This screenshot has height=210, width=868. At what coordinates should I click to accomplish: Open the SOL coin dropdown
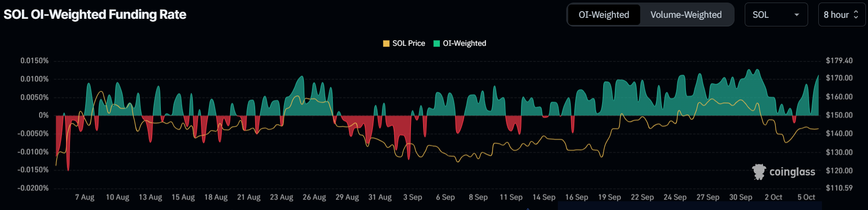click(x=776, y=15)
